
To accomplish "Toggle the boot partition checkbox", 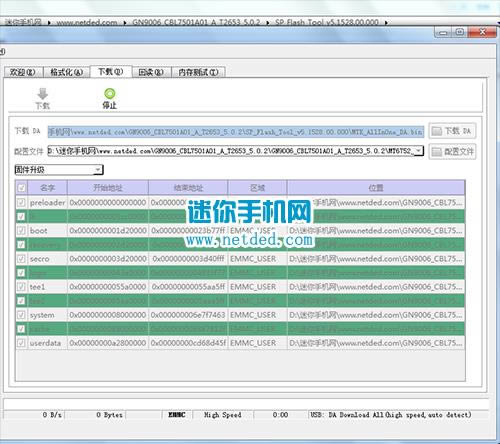I will pos(21,230).
